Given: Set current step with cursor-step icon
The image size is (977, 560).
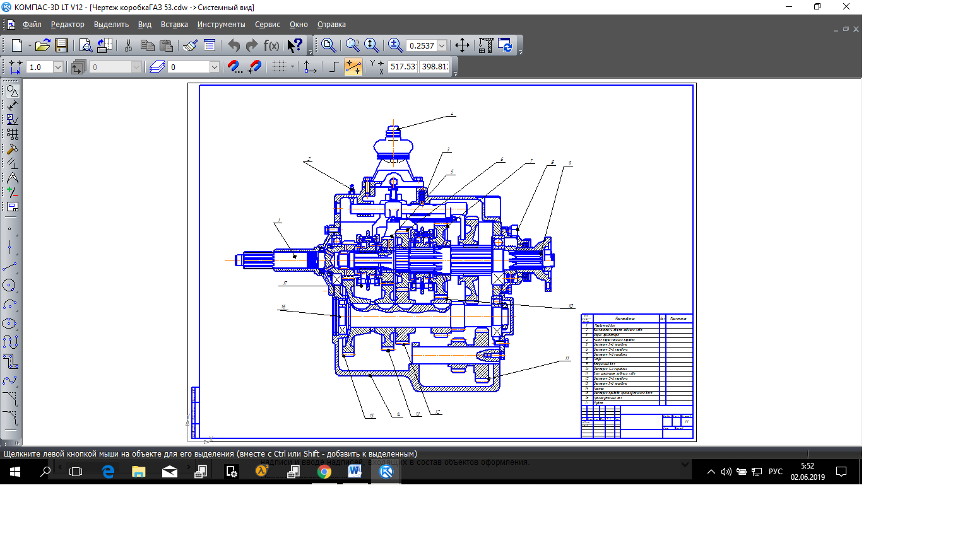Looking at the screenshot, I should tap(15, 67).
